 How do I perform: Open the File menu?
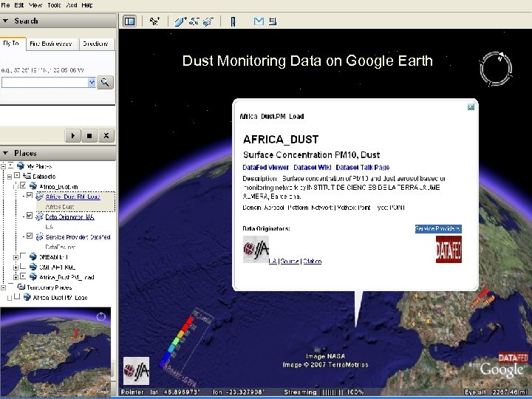tap(5, 5)
